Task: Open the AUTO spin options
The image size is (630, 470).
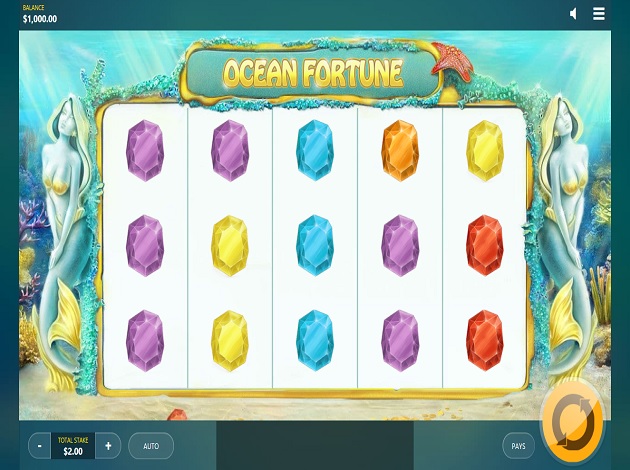Action: pyautogui.click(x=151, y=446)
